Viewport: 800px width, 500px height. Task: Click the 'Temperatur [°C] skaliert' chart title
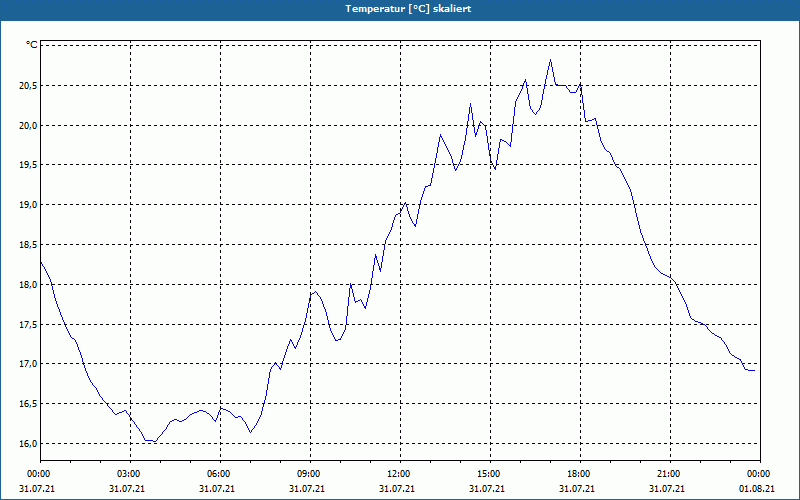(x=408, y=9)
